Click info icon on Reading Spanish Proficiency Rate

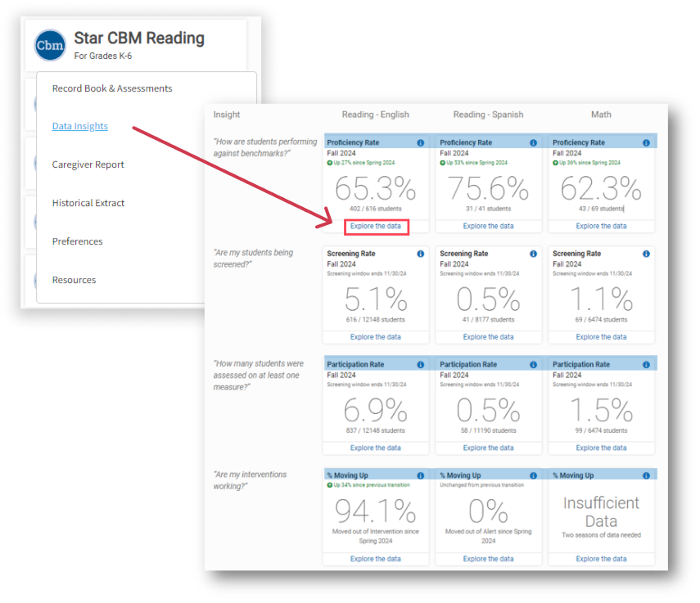tap(533, 142)
